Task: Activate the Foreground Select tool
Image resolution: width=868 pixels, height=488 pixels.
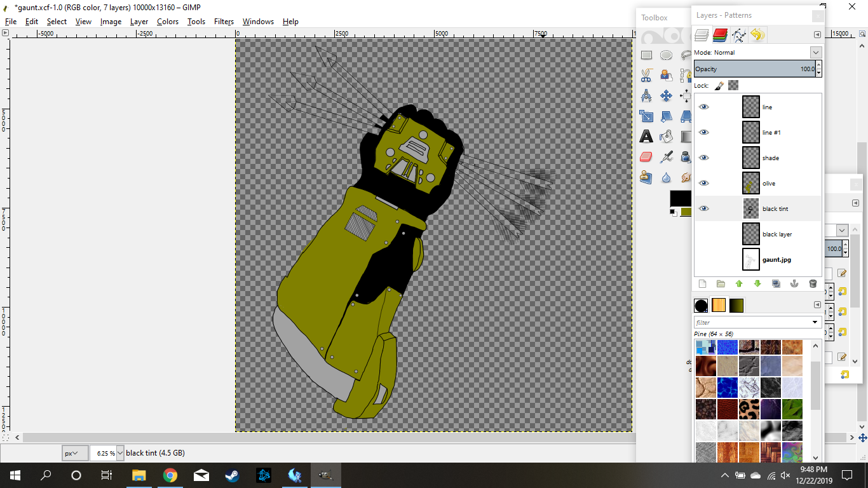Action: 666,76
